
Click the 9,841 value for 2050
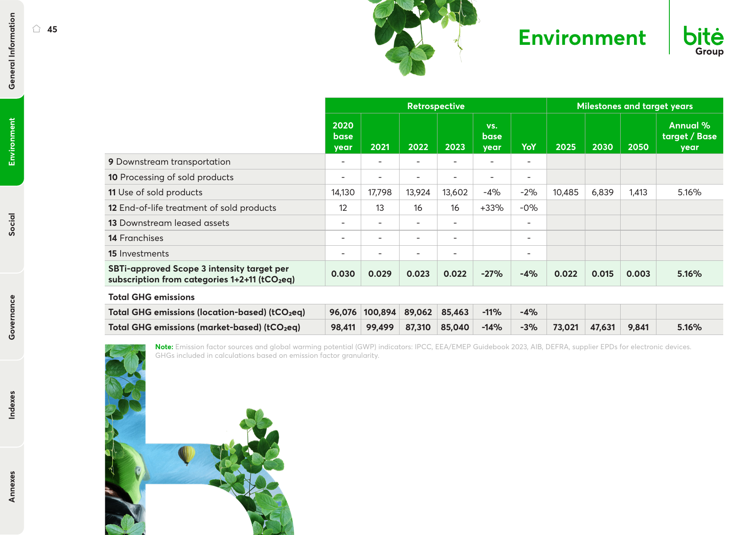tap(638, 327)
